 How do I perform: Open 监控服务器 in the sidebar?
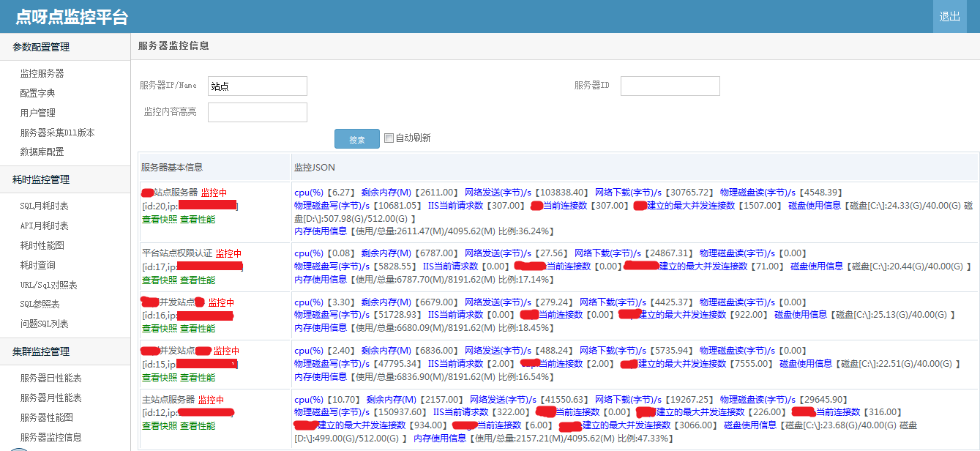pos(42,73)
